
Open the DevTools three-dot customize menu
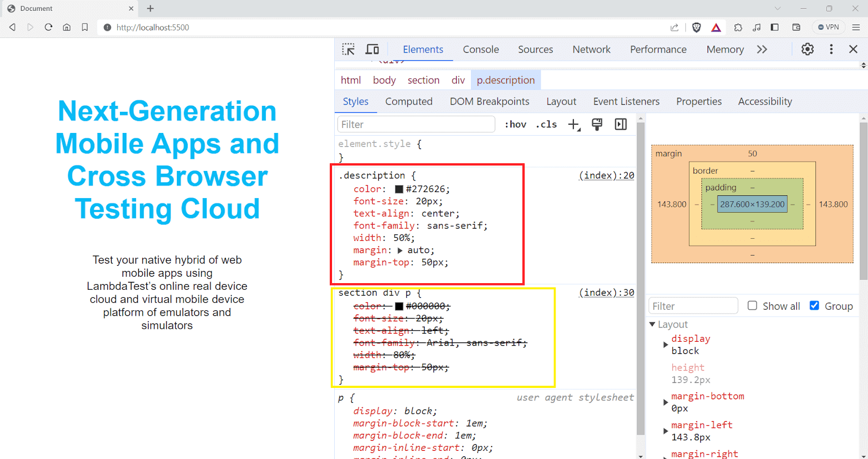831,49
